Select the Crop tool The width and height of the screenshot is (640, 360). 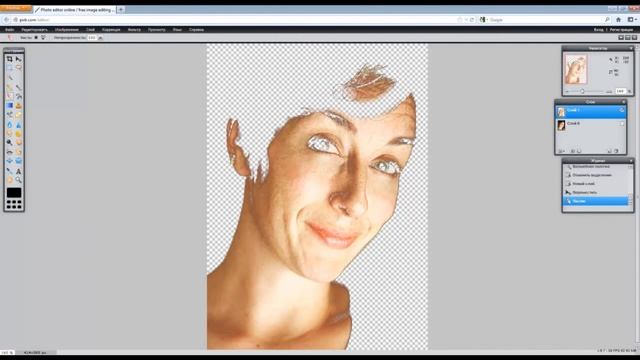point(9,59)
